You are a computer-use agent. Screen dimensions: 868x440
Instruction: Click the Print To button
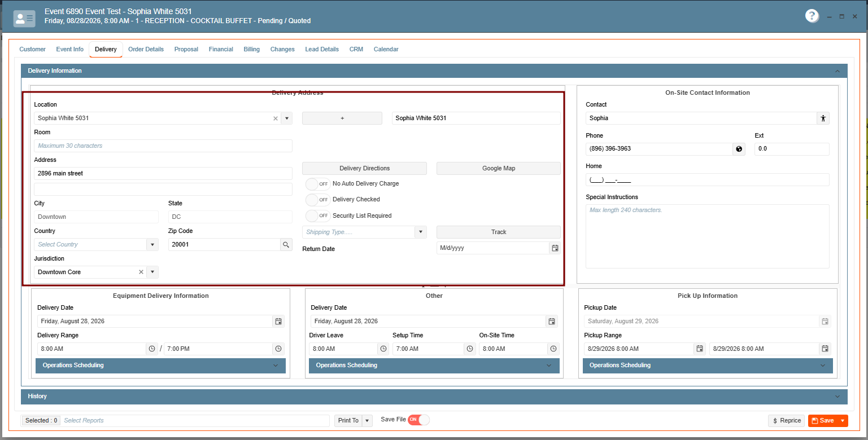pos(348,421)
